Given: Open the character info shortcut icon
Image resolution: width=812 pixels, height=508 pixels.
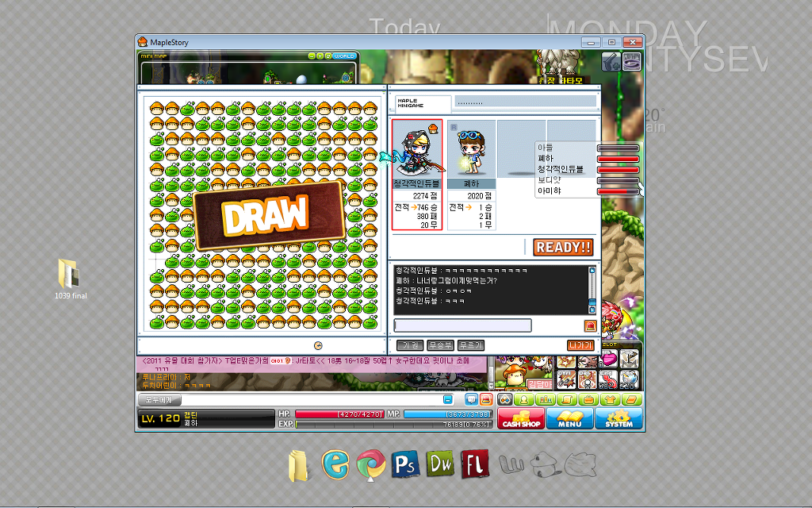Looking at the screenshot, I should tap(524, 400).
